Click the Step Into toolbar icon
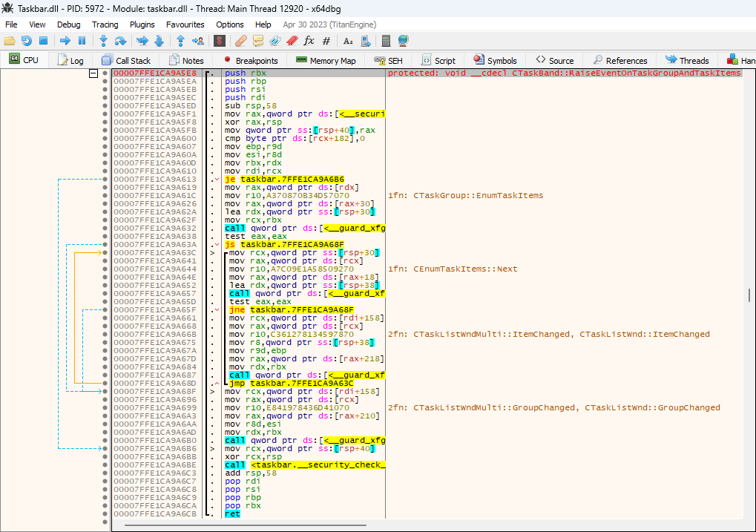Image resolution: width=756 pixels, height=532 pixels. coord(103,41)
